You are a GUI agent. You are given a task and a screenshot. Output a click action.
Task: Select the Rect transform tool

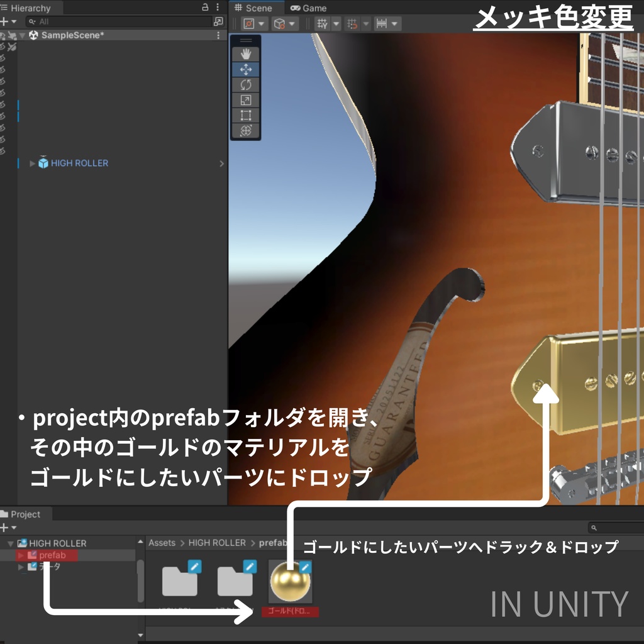click(246, 115)
